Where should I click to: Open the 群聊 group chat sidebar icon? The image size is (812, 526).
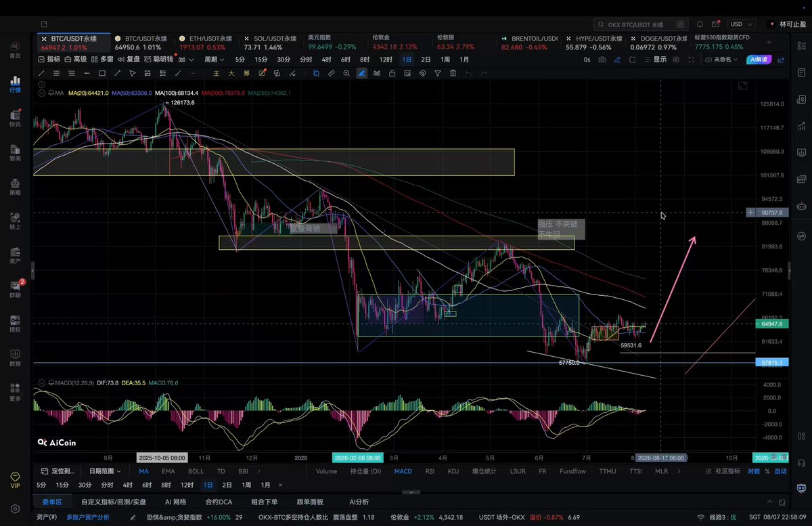pos(15,288)
